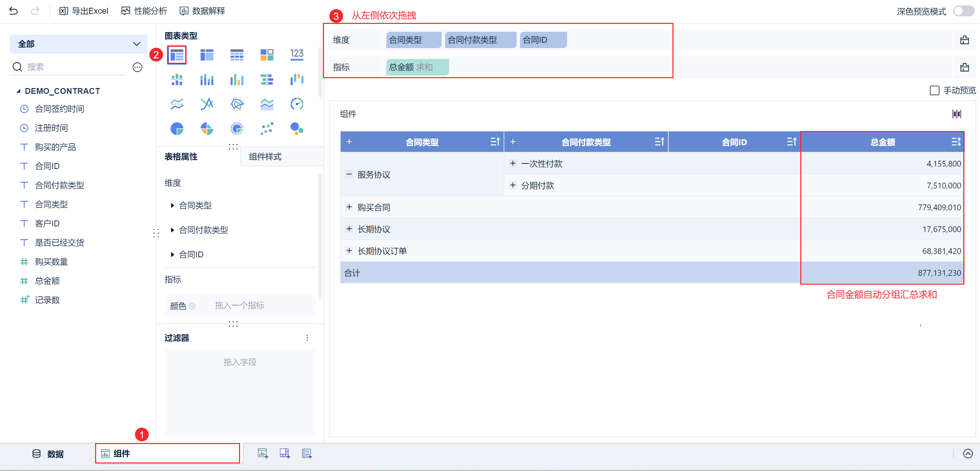Image resolution: width=980 pixels, height=471 pixels.
Task: Collapse the 服务协议 row in table
Action: 348,174
